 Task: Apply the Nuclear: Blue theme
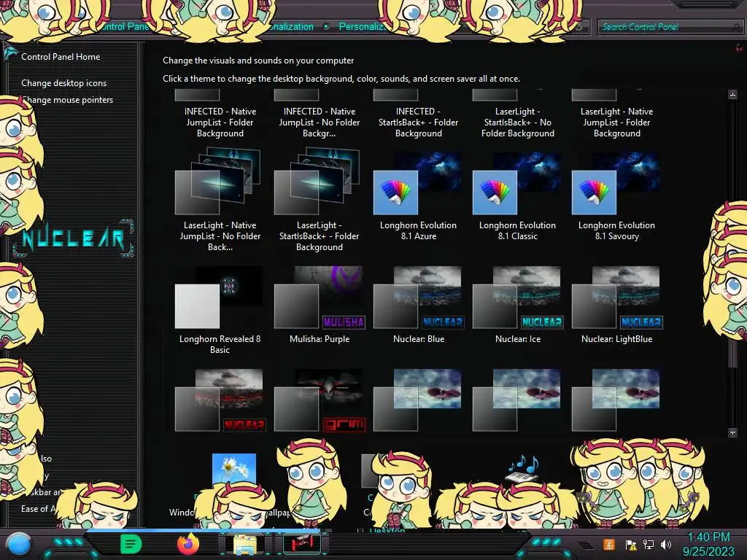418,305
